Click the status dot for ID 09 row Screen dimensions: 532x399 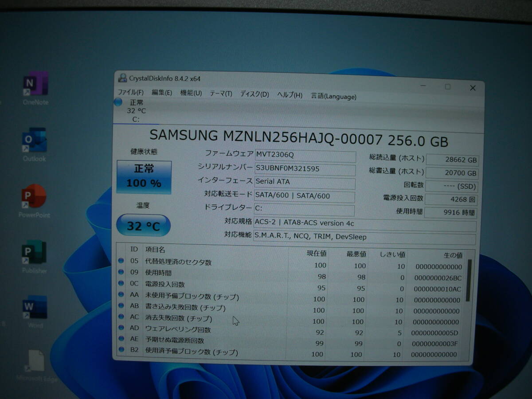[121, 272]
